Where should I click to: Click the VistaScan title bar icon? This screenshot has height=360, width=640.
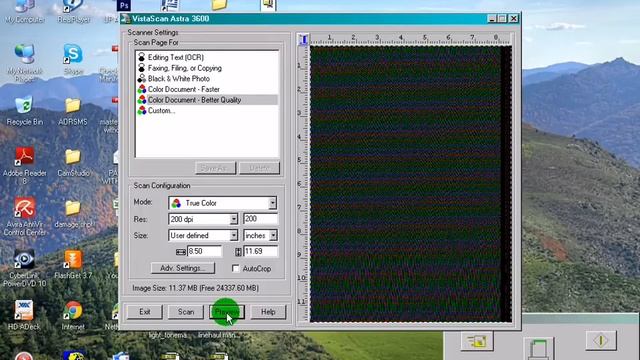click(126, 19)
